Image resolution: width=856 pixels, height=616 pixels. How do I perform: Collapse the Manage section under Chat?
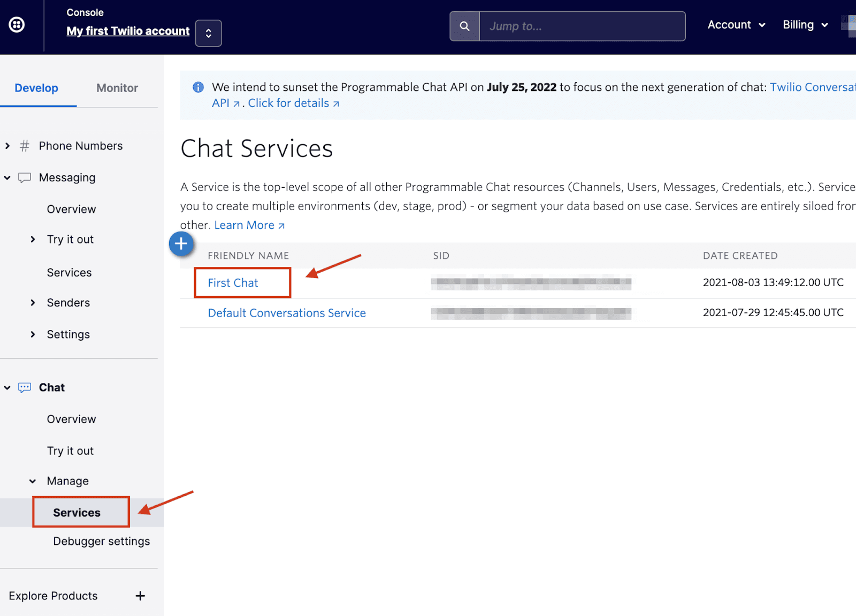point(33,481)
